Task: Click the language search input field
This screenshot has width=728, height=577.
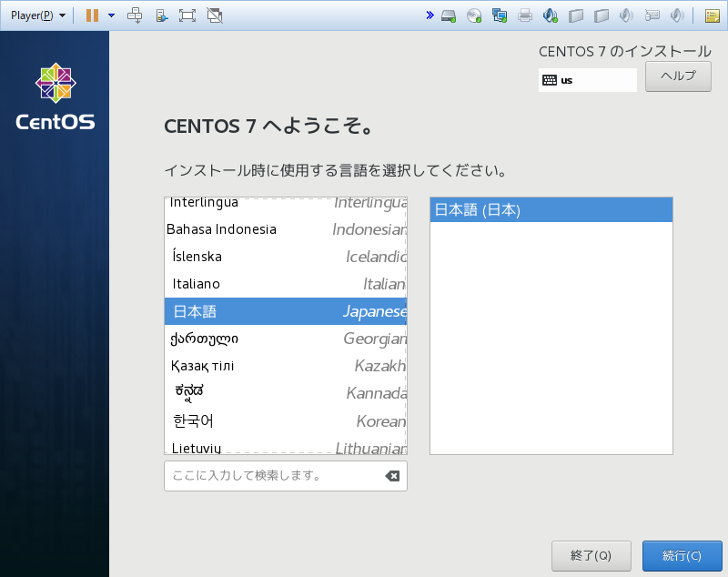Action: coord(286,476)
